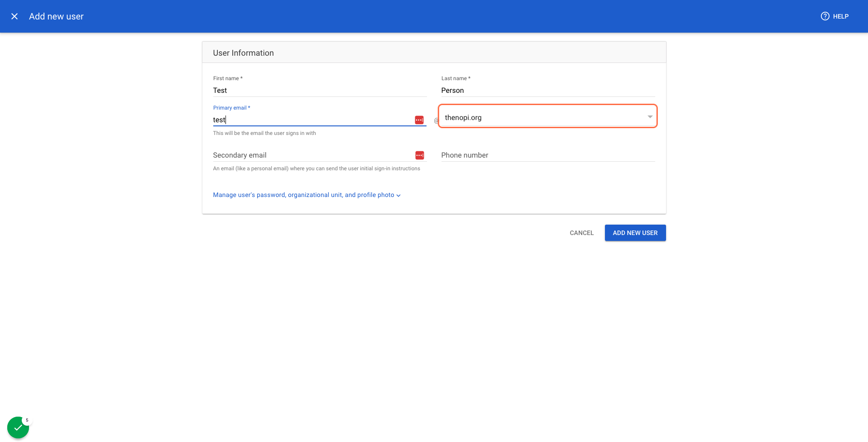This screenshot has width=868, height=442.
Task: Click the green checkmark badge icon
Action: point(18,428)
